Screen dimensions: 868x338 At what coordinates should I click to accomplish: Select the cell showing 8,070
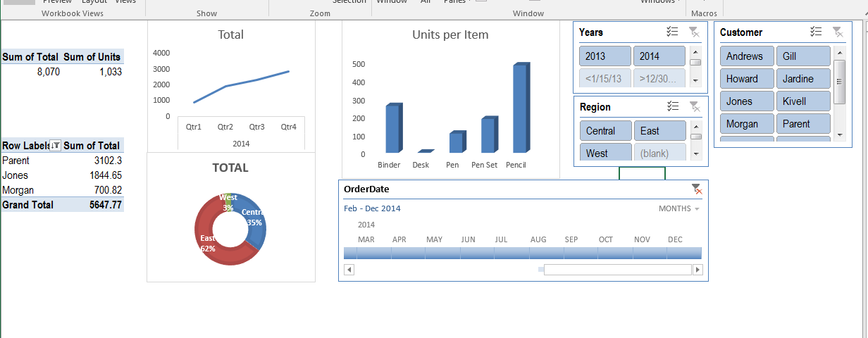(31, 72)
